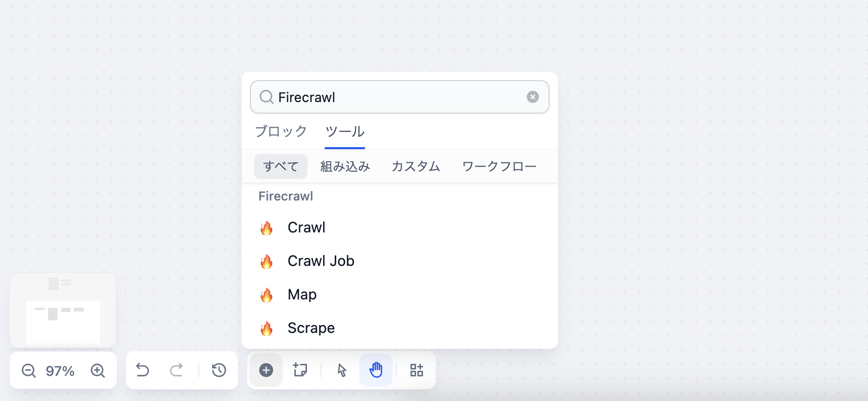
Task: Click the canvas minimap preview
Action: pos(63,309)
